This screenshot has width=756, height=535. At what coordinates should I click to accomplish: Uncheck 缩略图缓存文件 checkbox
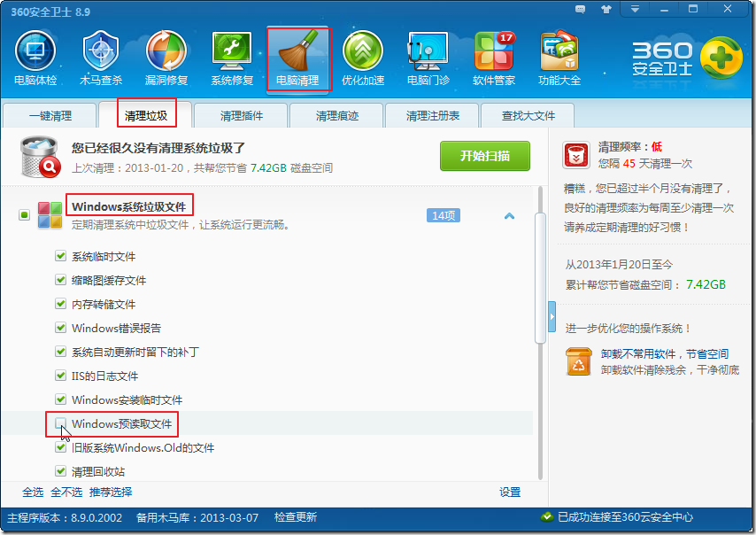coord(60,280)
